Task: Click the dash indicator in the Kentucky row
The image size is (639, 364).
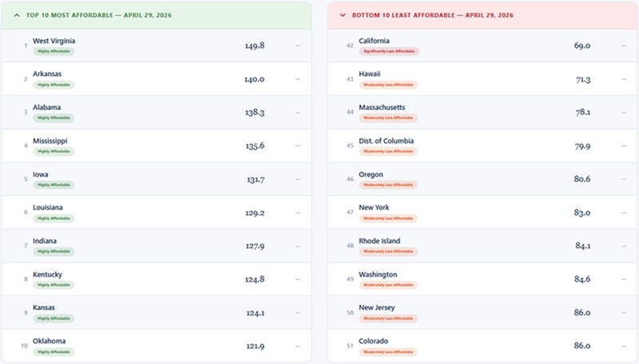Action: pyautogui.click(x=298, y=279)
